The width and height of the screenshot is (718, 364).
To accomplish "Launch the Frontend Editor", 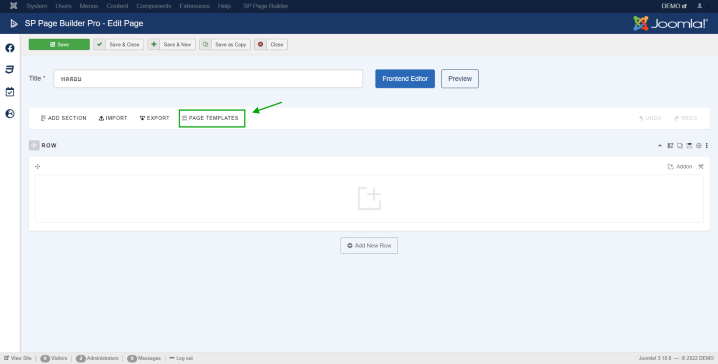I will [405, 79].
